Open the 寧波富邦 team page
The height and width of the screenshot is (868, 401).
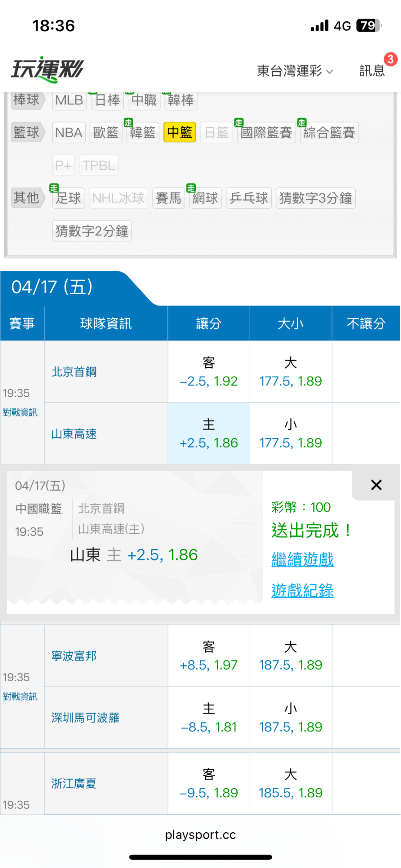coord(74,656)
